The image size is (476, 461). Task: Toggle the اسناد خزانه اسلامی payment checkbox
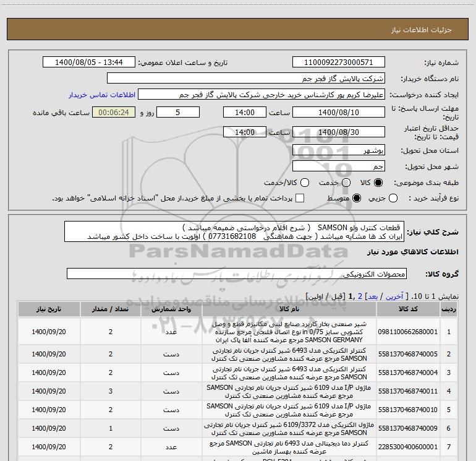pos(300,198)
